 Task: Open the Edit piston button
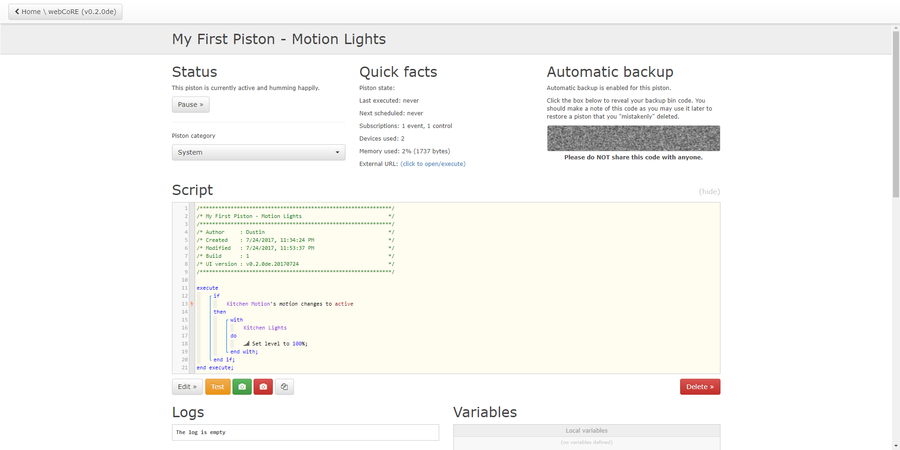coord(187,387)
